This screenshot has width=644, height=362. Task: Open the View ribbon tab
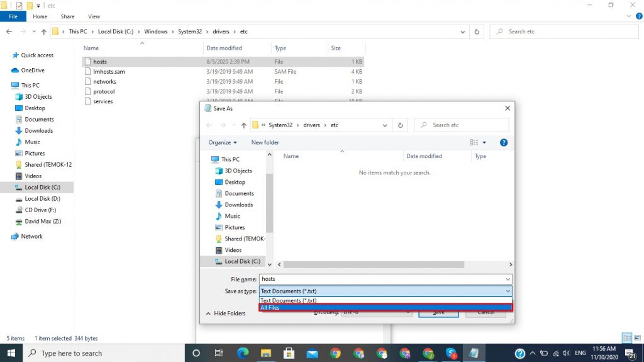(x=94, y=16)
